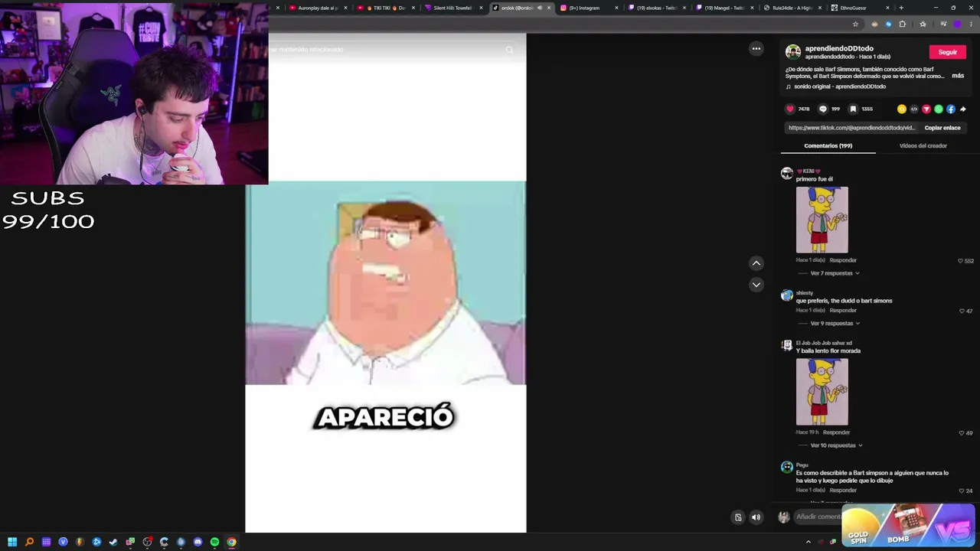The height and width of the screenshot is (551, 980).
Task: Like the TikTok video with the heart icon
Action: [790, 109]
